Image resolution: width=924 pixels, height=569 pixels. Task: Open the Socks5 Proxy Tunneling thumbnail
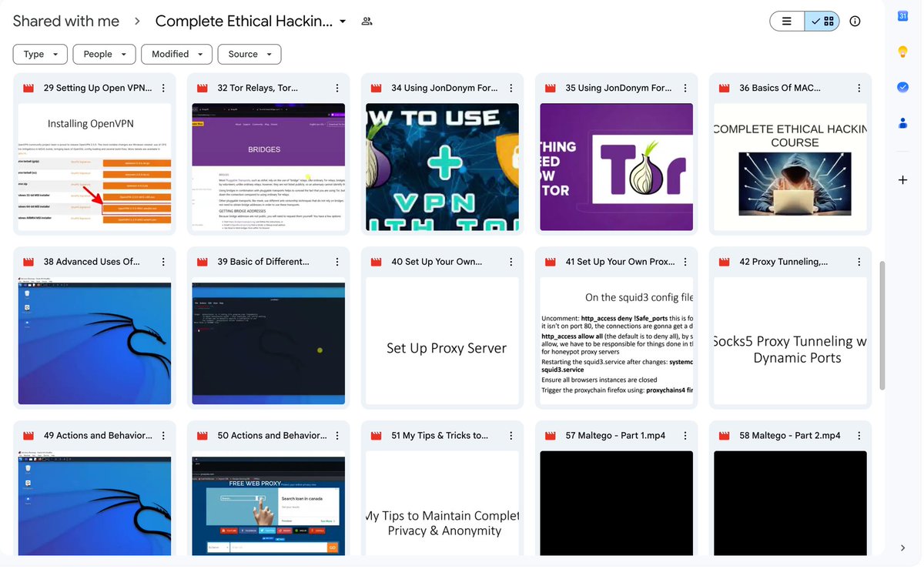791,341
